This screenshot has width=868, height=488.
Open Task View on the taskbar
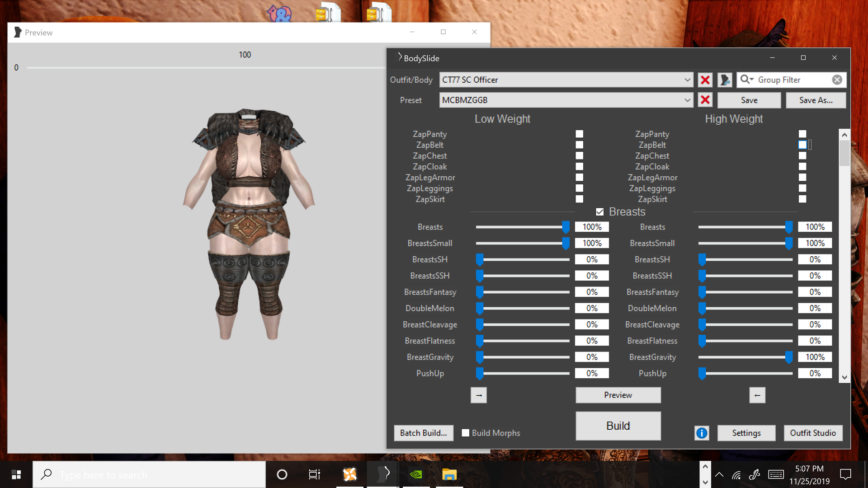(314, 474)
